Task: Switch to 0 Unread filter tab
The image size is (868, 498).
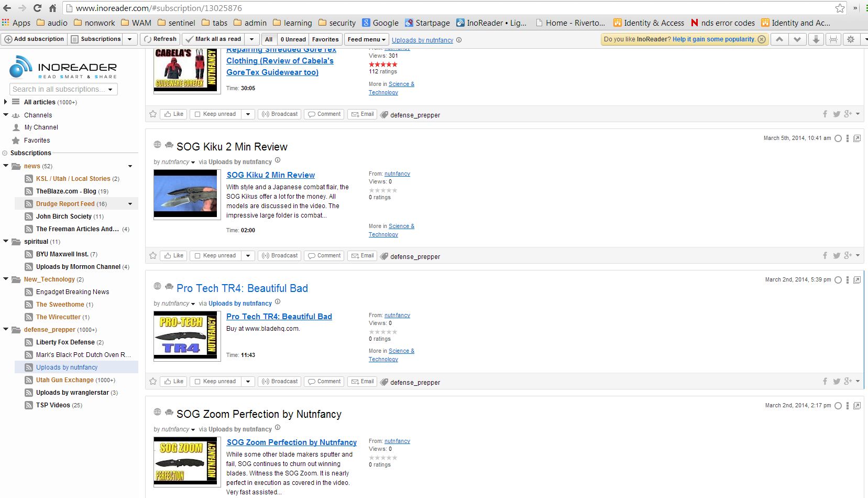Action: (x=293, y=39)
